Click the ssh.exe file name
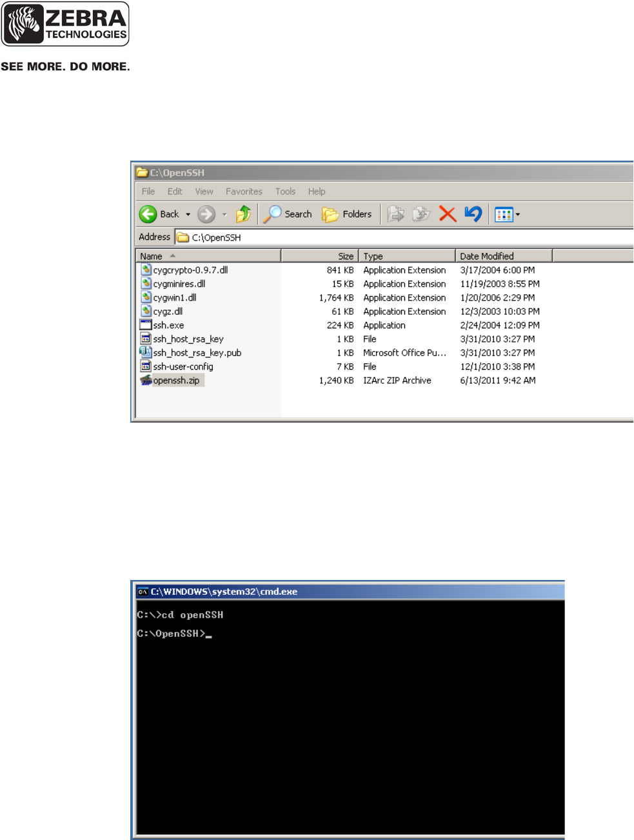The height and width of the screenshot is (840, 634). (168, 326)
